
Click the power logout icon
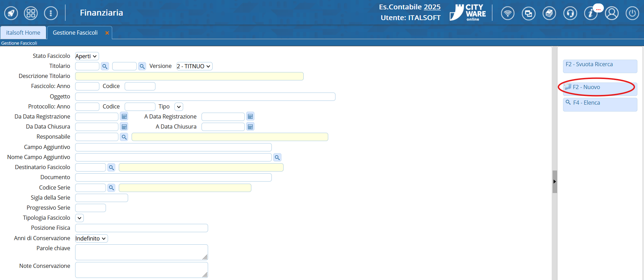[x=632, y=14]
